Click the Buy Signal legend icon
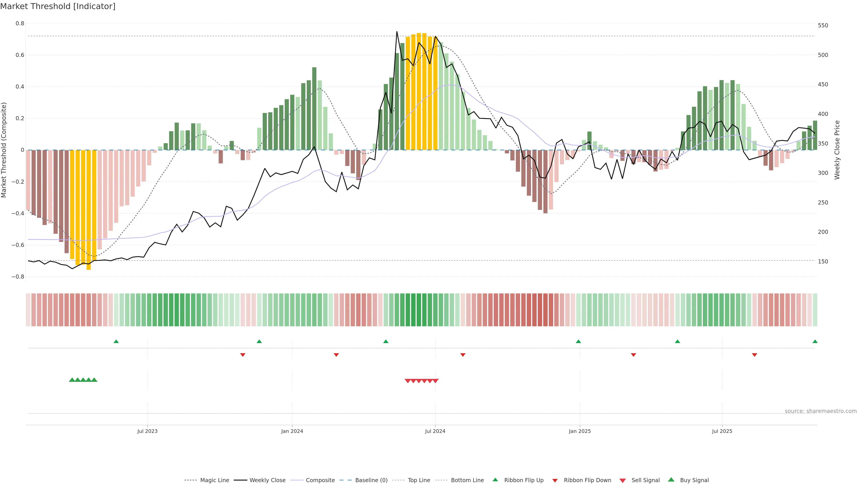The height and width of the screenshot is (488, 868). [x=671, y=480]
